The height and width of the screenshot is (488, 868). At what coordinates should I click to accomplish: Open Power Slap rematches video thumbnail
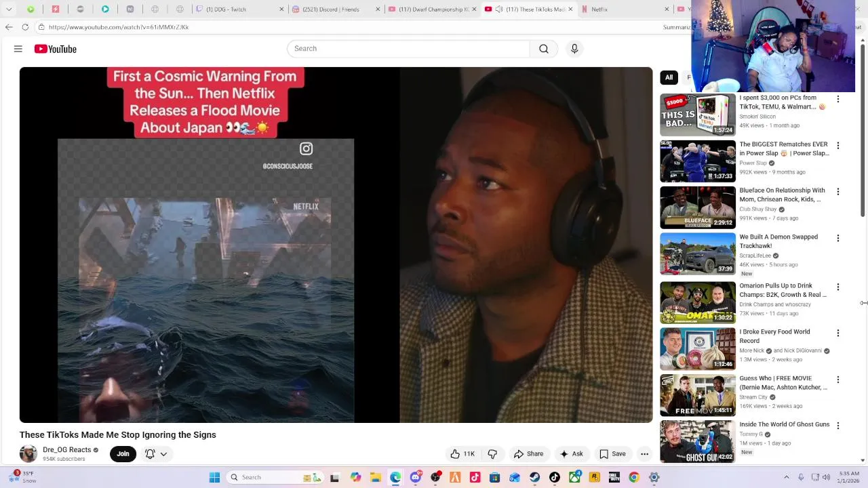(698, 161)
